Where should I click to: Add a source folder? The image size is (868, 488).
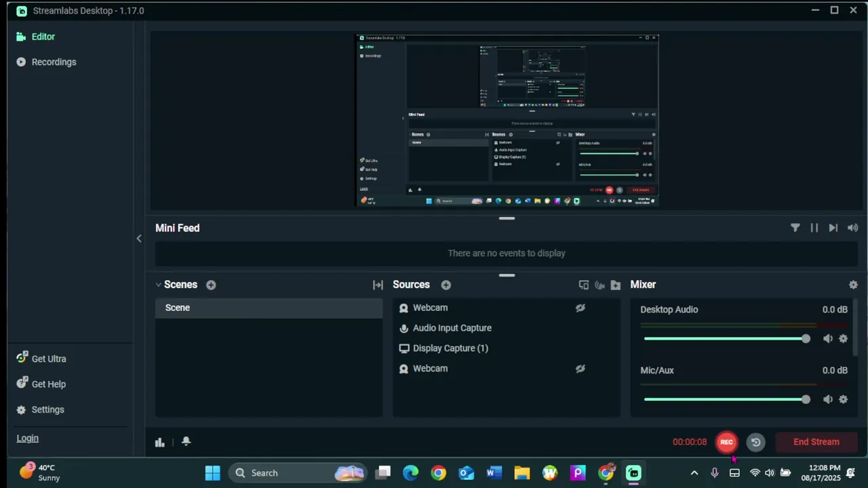(x=615, y=285)
